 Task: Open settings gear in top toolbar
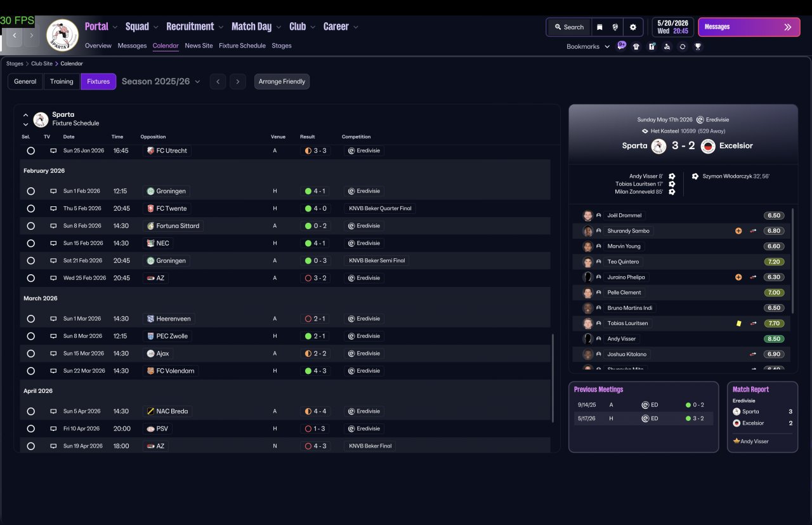point(632,27)
